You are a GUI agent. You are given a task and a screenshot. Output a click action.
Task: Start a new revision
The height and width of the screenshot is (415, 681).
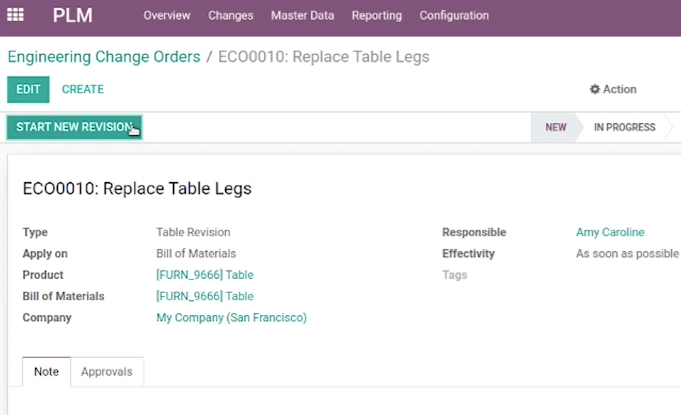(74, 127)
